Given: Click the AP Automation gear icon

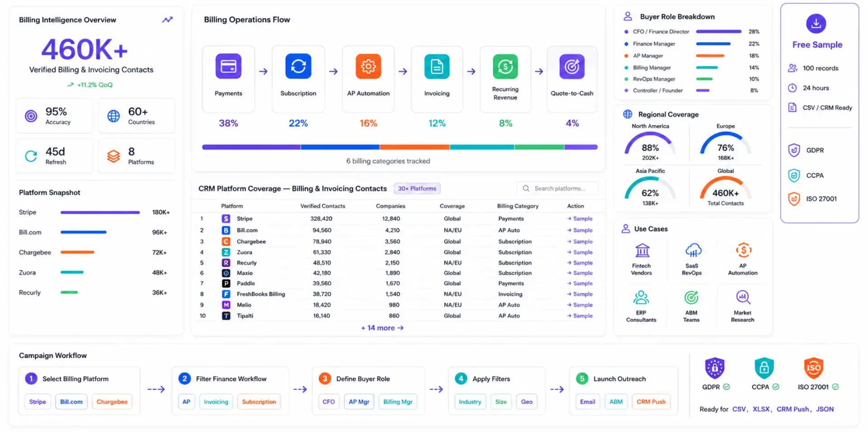Looking at the screenshot, I should pyautogui.click(x=368, y=66).
